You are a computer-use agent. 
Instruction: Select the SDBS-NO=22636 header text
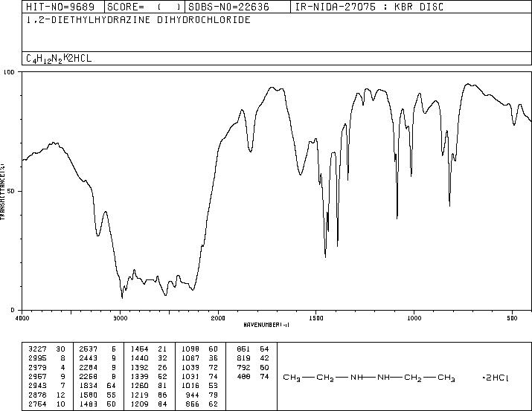(x=228, y=7)
